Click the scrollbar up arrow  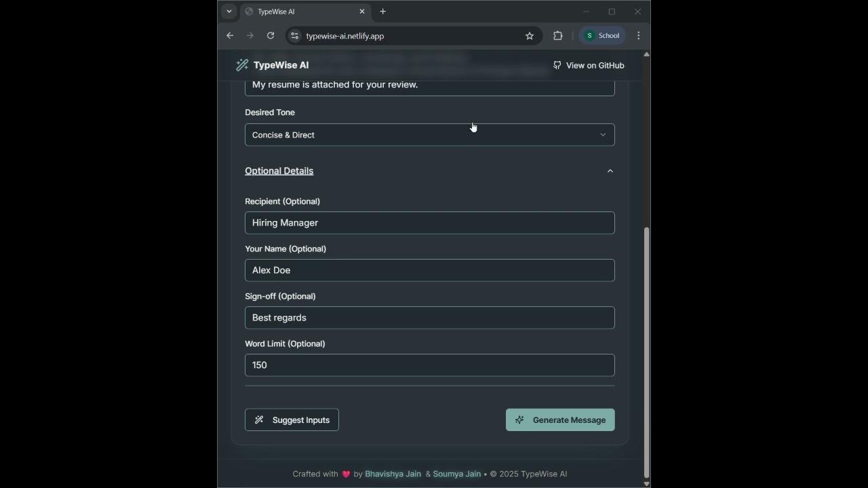click(x=646, y=54)
